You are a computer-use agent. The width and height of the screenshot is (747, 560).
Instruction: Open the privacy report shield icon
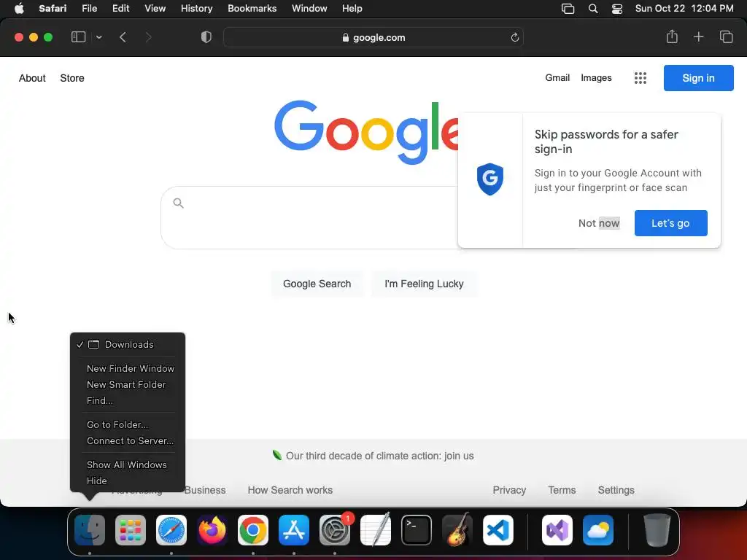206,37
